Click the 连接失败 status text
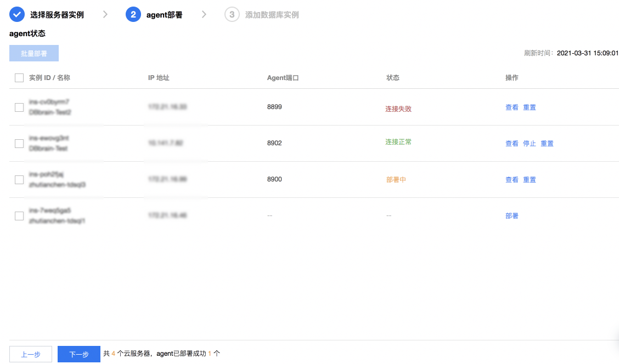 click(398, 109)
